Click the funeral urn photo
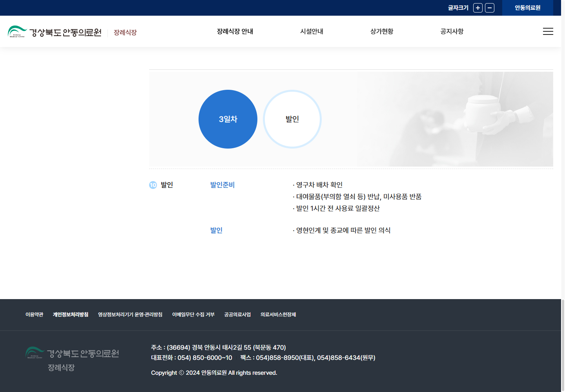The height and width of the screenshot is (392, 565). click(x=455, y=119)
